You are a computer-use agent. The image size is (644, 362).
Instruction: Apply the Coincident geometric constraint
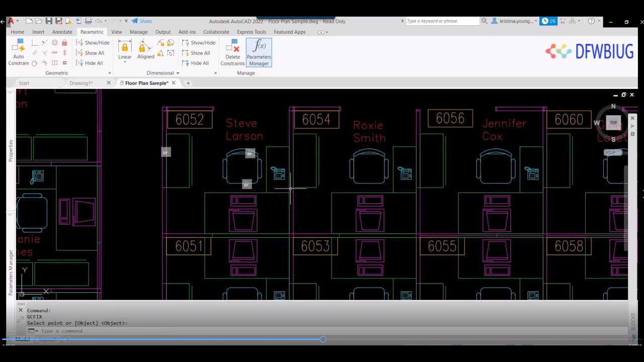coord(34,43)
